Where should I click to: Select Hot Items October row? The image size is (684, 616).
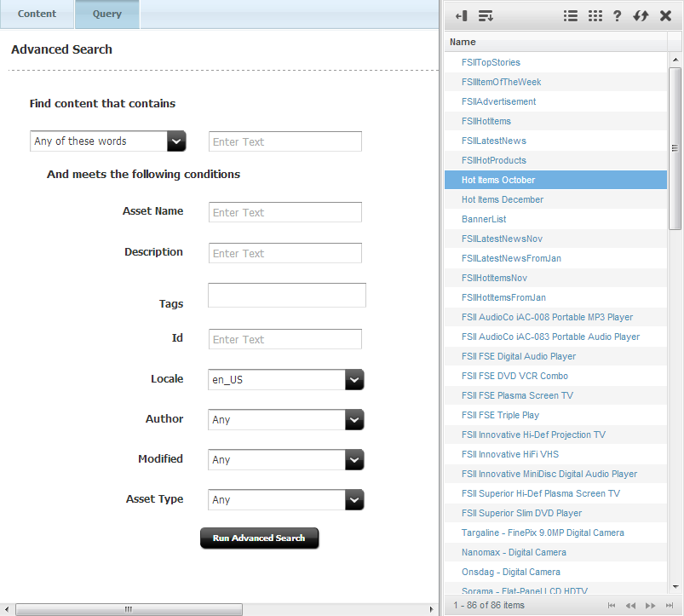[555, 180]
